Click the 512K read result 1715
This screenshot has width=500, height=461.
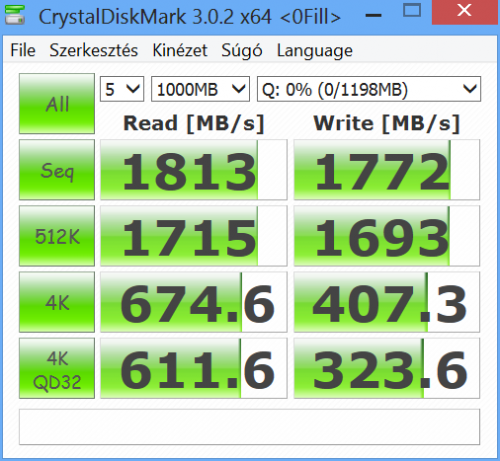click(194, 236)
